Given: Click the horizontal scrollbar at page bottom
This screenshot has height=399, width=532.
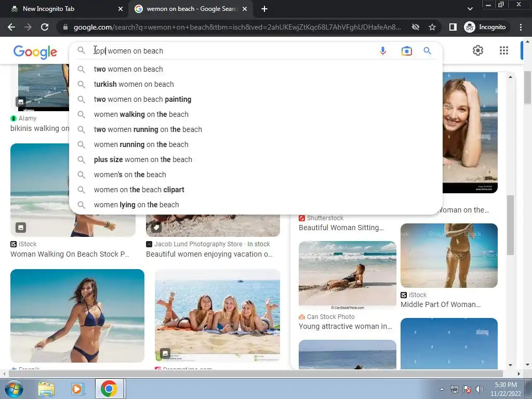Looking at the screenshot, I should (x=256, y=374).
